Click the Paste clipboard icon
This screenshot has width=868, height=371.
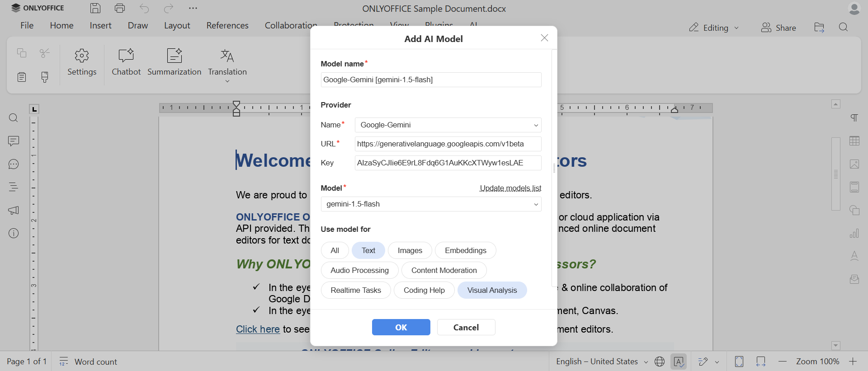22,77
